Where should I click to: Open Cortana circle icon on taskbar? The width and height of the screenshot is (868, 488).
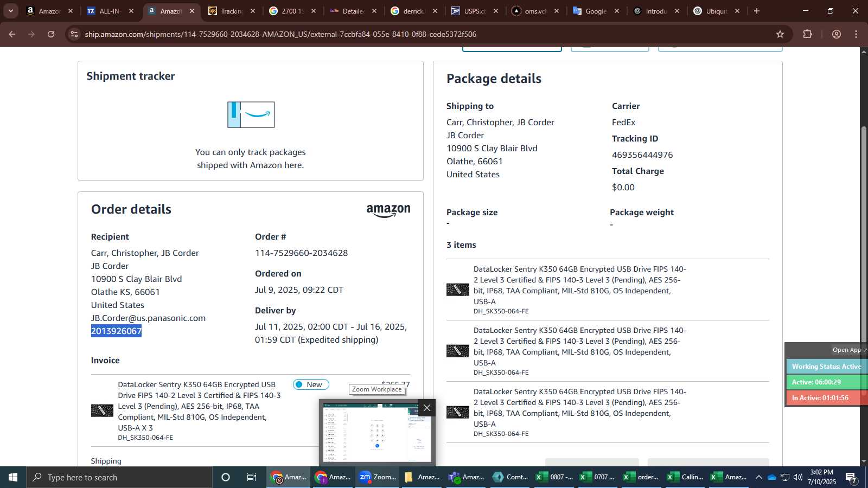coord(226,477)
